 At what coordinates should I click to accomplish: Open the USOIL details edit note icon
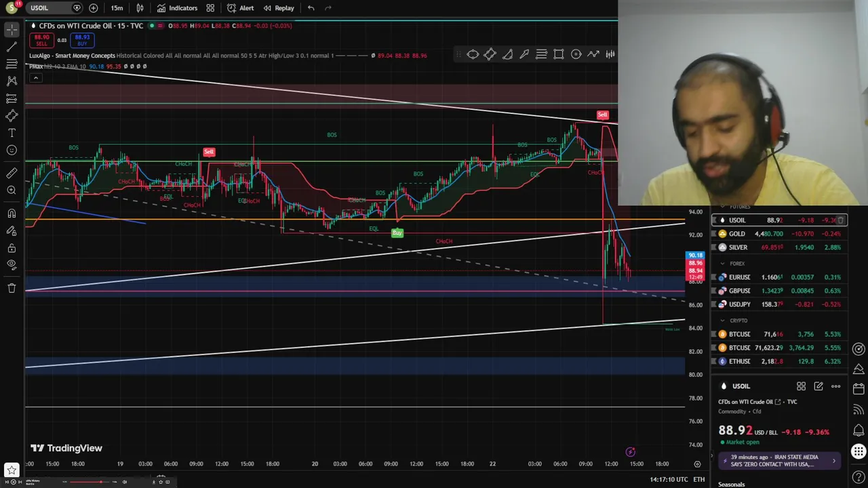pos(818,386)
